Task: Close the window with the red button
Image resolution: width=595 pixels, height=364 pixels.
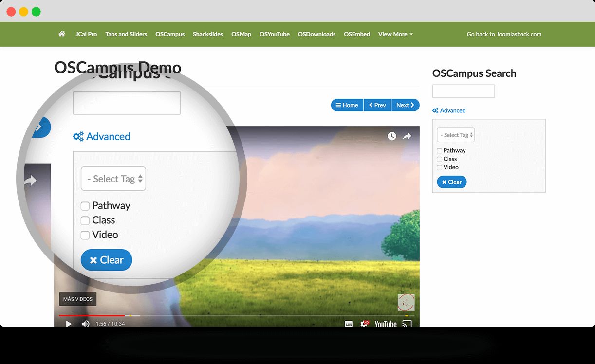Action: [x=11, y=12]
